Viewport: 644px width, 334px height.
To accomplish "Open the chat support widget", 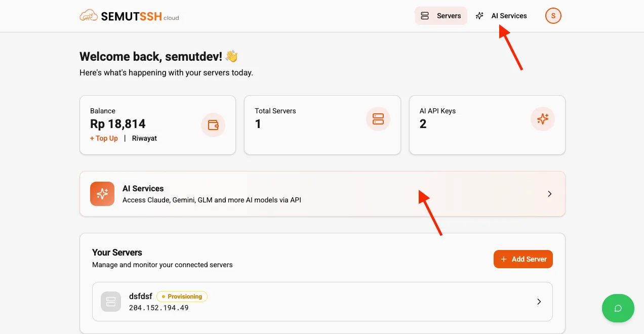I will tap(618, 308).
